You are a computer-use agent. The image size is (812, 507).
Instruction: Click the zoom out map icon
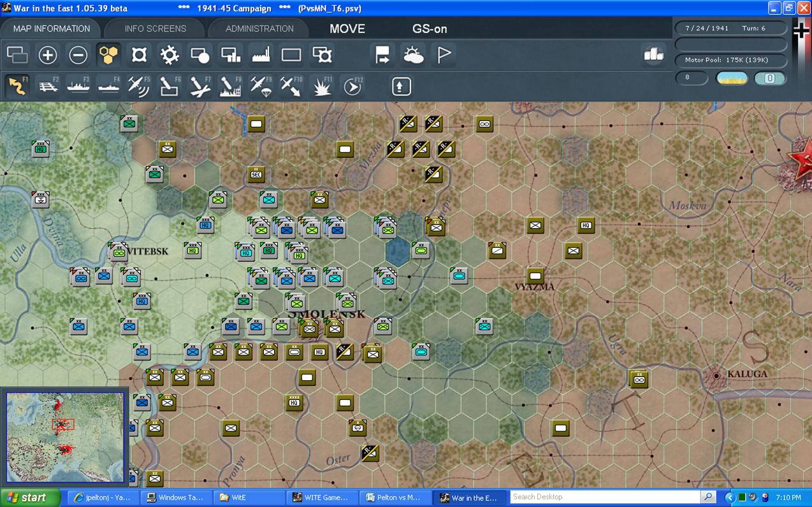click(x=78, y=55)
